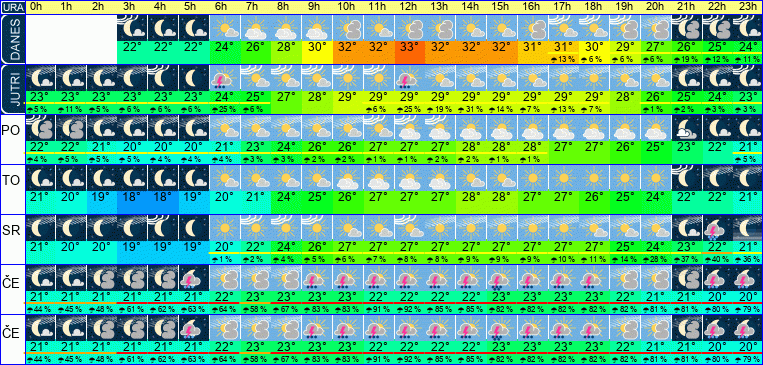Open the SR day row label

click(x=12, y=231)
